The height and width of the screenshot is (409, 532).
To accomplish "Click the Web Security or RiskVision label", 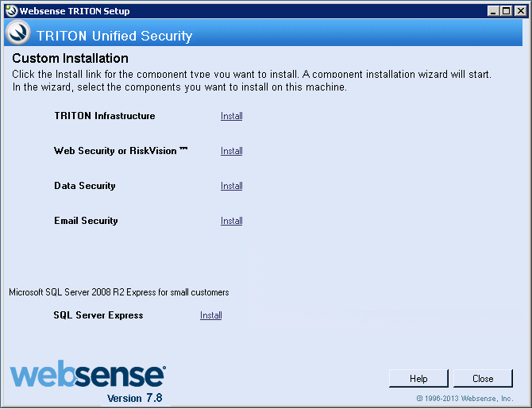I will tap(121, 151).
